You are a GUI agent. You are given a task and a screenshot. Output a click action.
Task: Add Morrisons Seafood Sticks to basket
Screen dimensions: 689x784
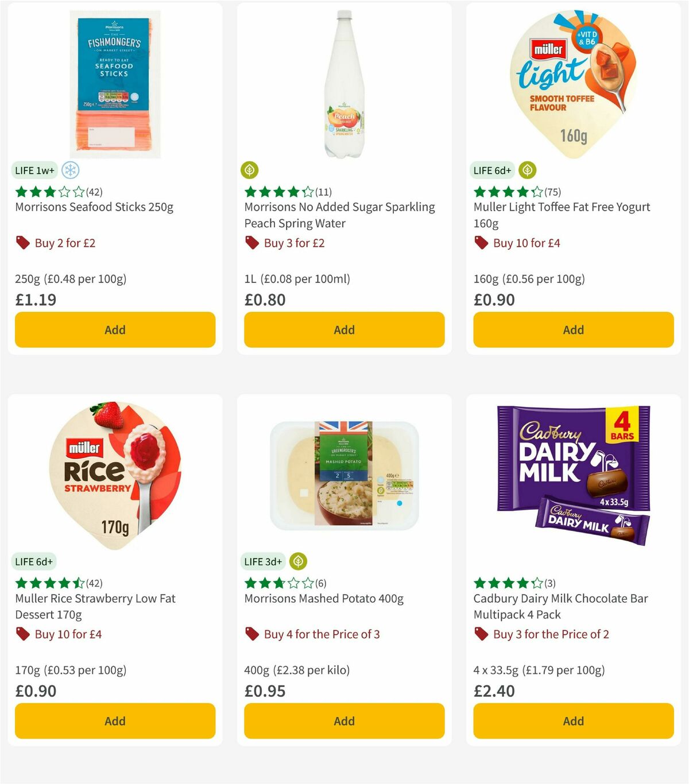[x=115, y=330]
